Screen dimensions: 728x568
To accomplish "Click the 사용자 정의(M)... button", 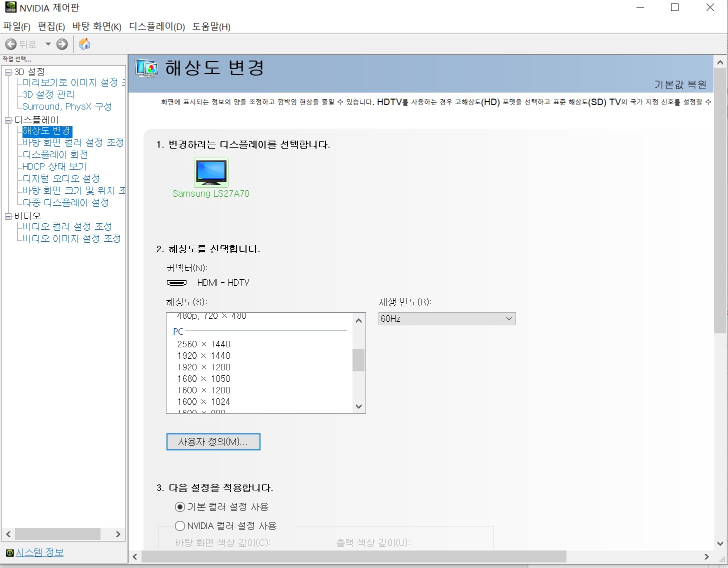I will 213,442.
